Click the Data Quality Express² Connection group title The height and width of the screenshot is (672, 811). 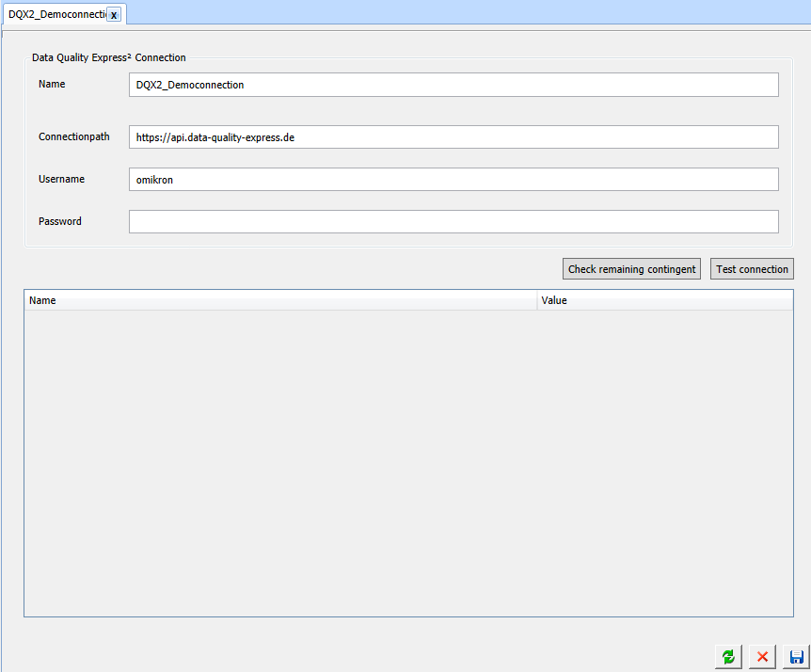click(108, 57)
